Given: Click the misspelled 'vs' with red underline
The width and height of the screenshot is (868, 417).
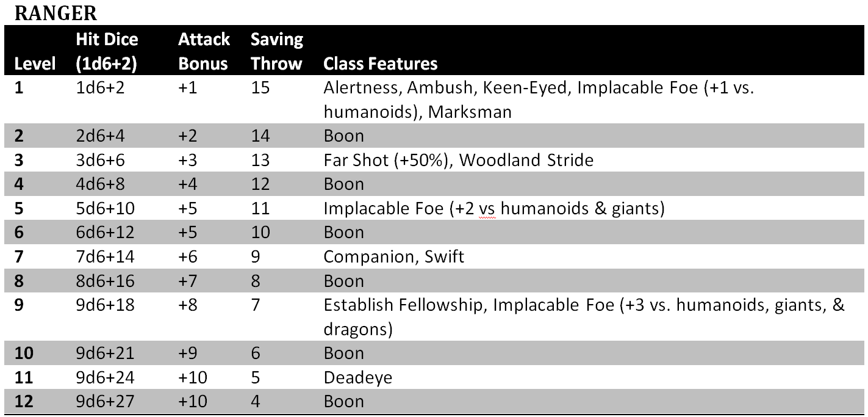Looking at the screenshot, I should coord(486,209).
